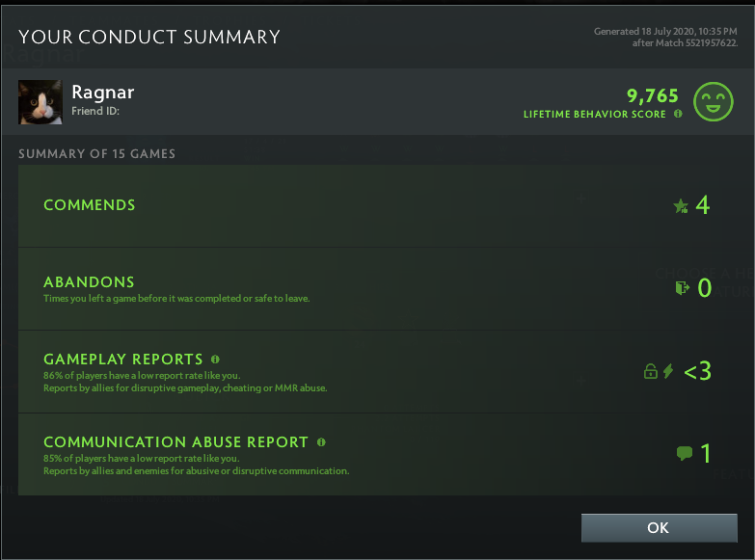Open the Lifetime Behavior Score info icon

pos(678,114)
